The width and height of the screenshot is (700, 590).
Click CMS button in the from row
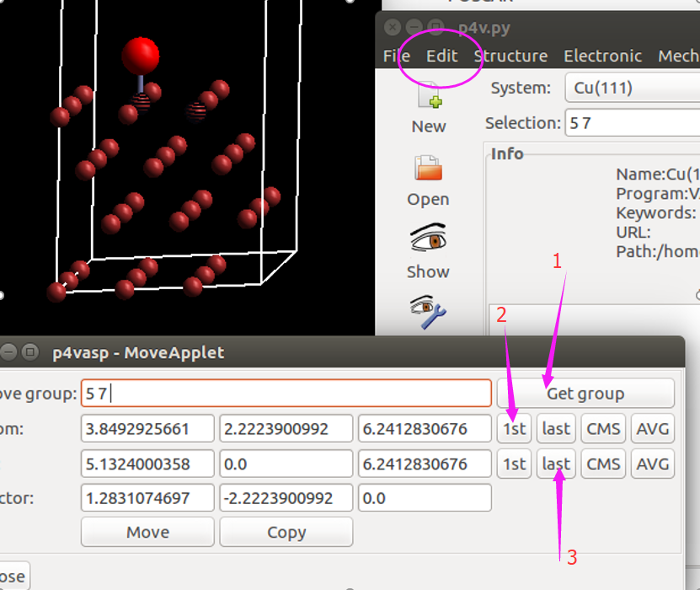pos(603,429)
